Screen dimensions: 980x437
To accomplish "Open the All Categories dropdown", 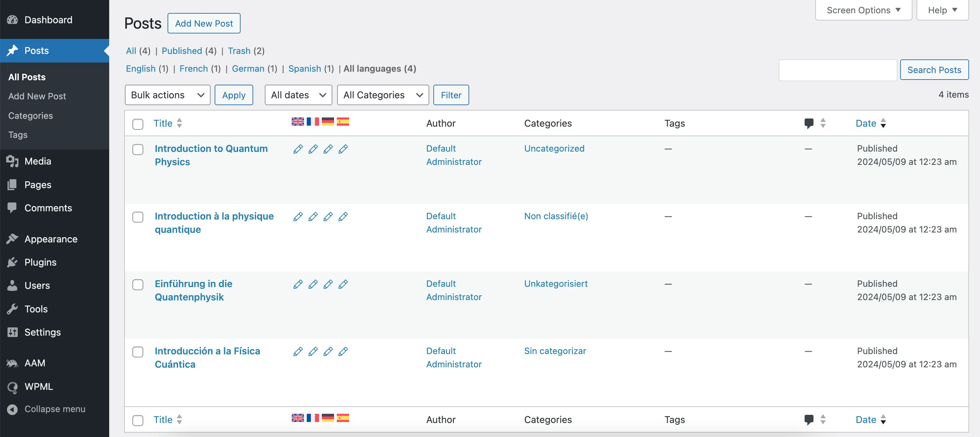I will pyautogui.click(x=383, y=95).
